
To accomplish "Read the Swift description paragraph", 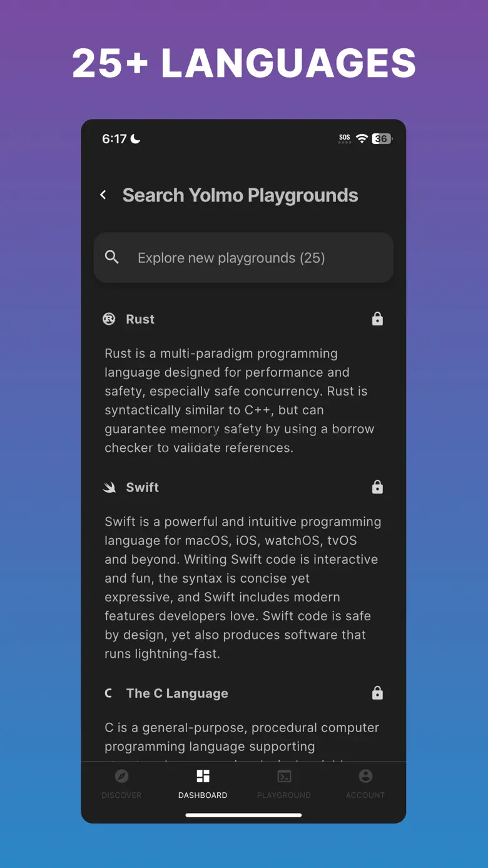I will pos(243,588).
